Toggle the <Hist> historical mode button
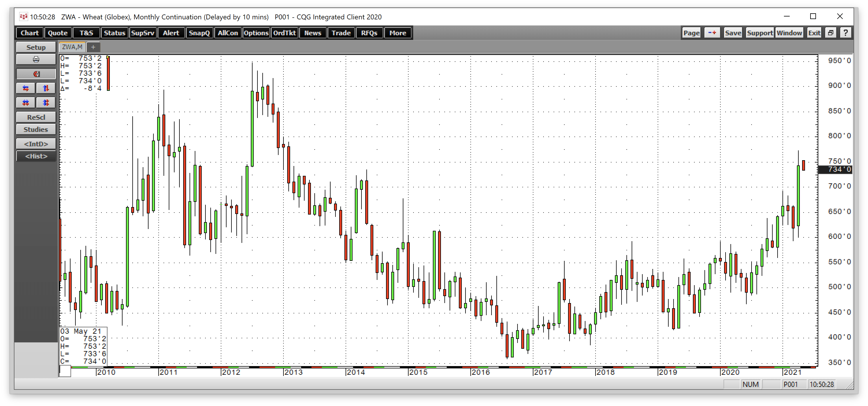868x406 pixels. [x=36, y=156]
